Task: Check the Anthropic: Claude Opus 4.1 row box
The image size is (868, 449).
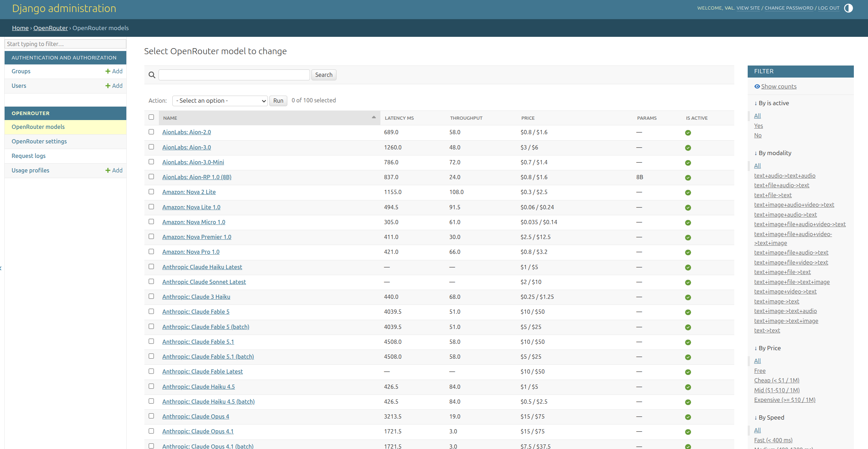Action: [151, 431]
